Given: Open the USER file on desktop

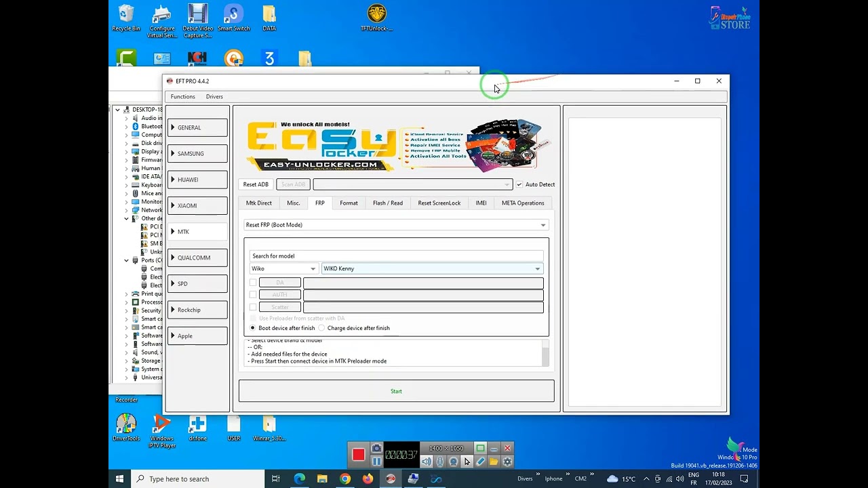Looking at the screenshot, I should pos(234,428).
